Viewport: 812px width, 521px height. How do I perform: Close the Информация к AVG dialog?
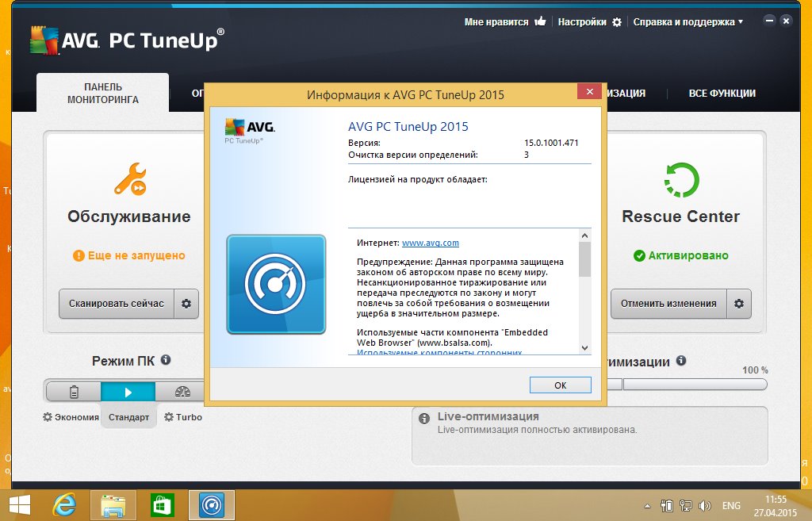[x=589, y=92]
